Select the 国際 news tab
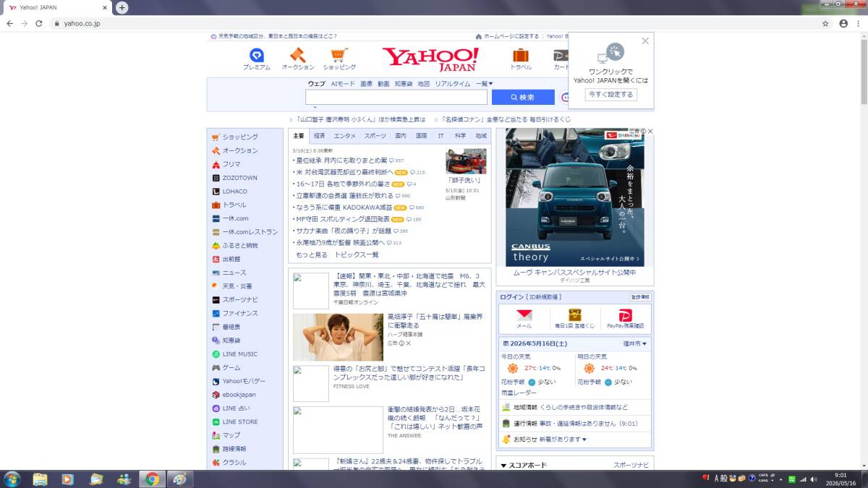The width and height of the screenshot is (868, 488). (x=421, y=136)
